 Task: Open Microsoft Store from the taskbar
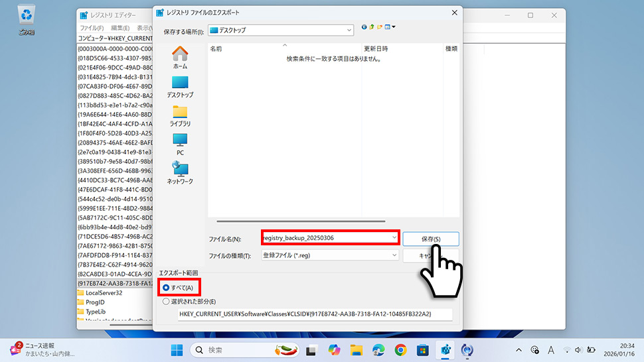coord(423,350)
